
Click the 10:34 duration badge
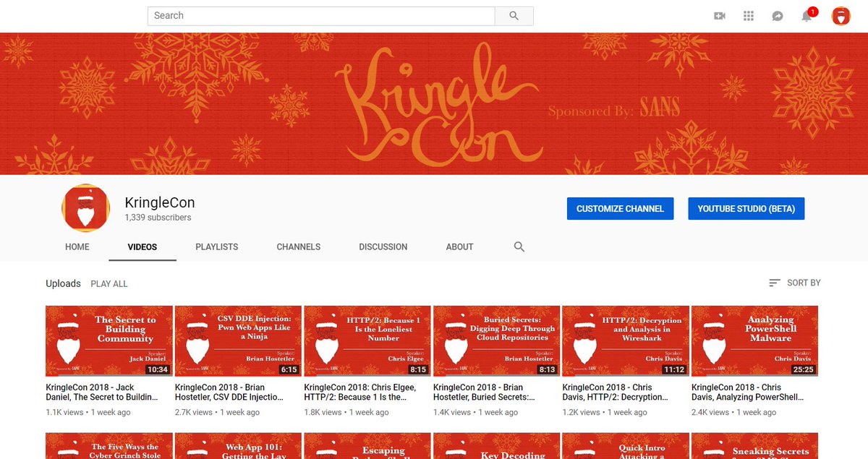click(157, 369)
